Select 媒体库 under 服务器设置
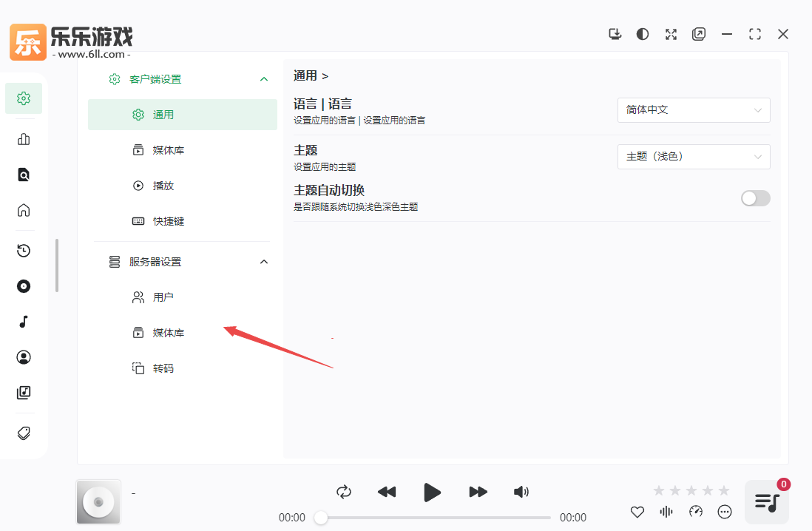The width and height of the screenshot is (812, 531). coord(182,333)
